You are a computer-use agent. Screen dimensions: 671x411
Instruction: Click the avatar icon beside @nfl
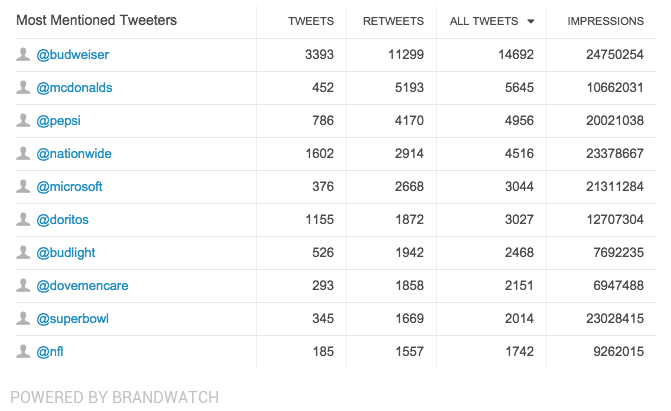click(23, 351)
